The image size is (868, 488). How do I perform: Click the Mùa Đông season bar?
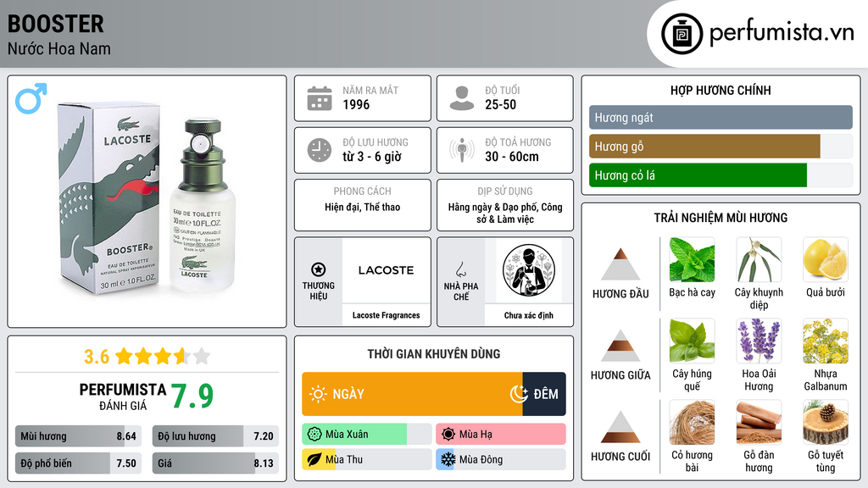(501, 460)
